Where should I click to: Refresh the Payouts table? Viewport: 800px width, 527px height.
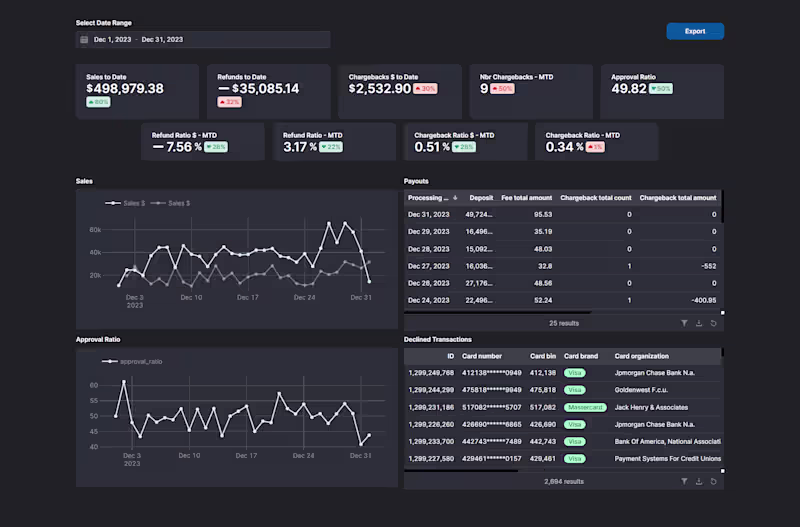coord(714,323)
